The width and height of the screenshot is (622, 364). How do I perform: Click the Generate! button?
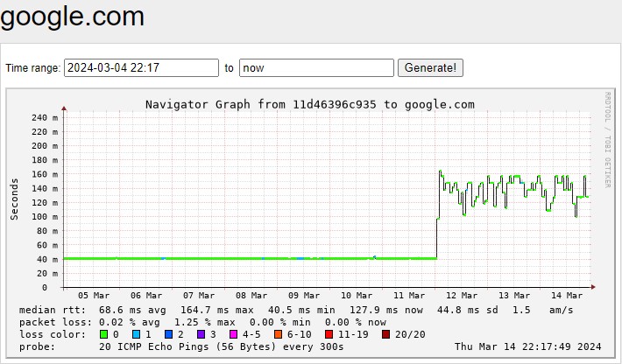pos(430,67)
